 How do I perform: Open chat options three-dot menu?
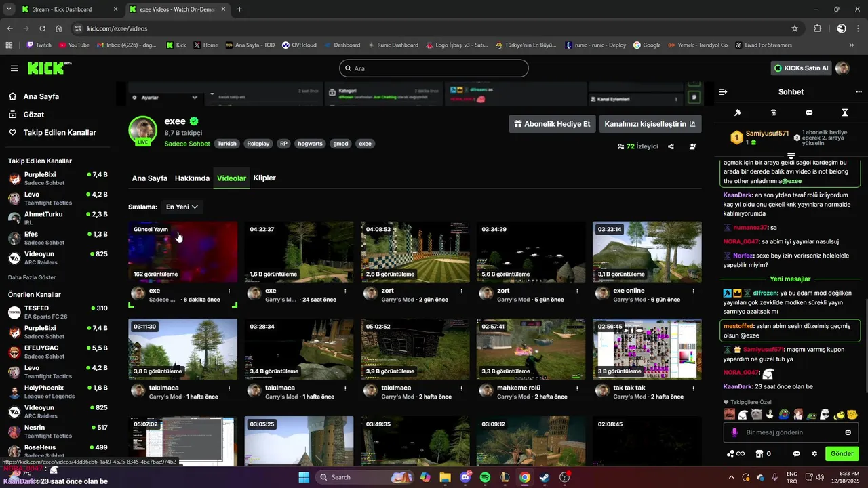click(x=859, y=91)
